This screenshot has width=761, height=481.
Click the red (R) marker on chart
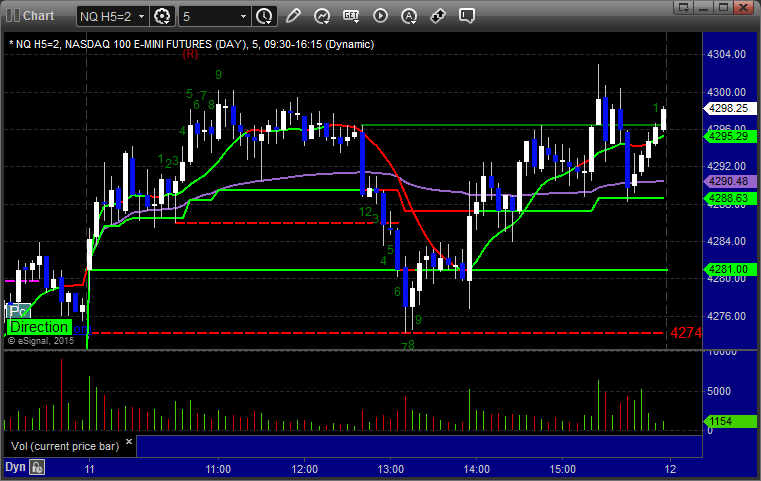coord(190,54)
